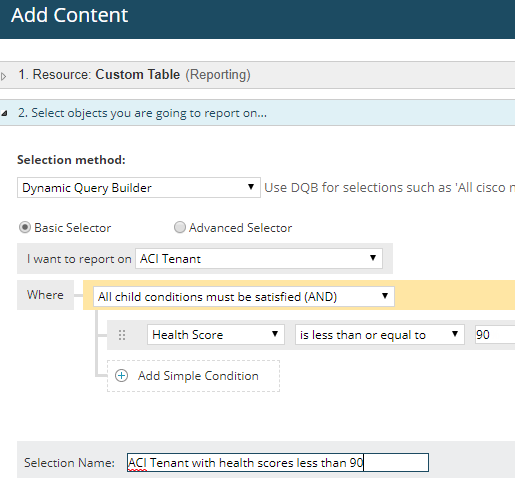The height and width of the screenshot is (478, 515).
Task: Click the Where label
Action: pos(45,295)
